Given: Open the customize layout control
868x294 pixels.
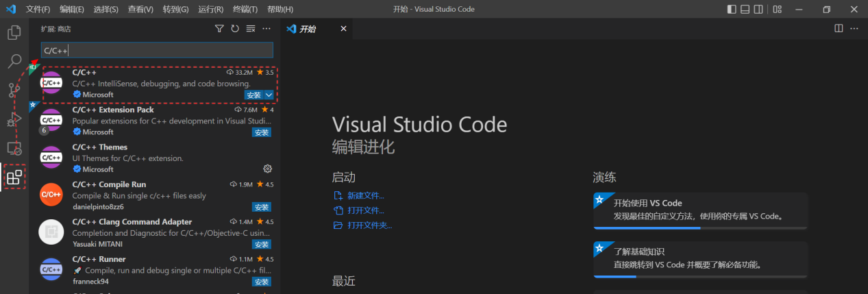Looking at the screenshot, I should point(777,9).
